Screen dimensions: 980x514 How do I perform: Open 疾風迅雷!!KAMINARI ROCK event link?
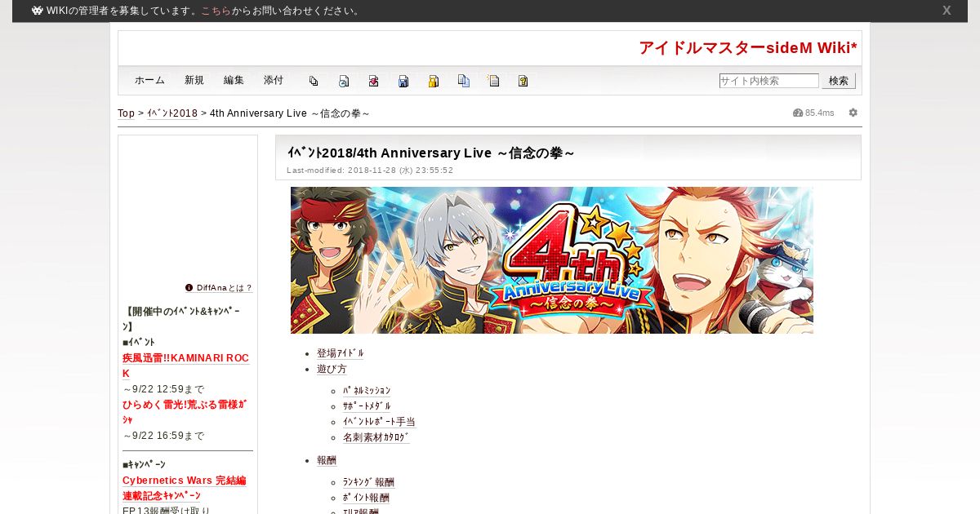point(185,366)
